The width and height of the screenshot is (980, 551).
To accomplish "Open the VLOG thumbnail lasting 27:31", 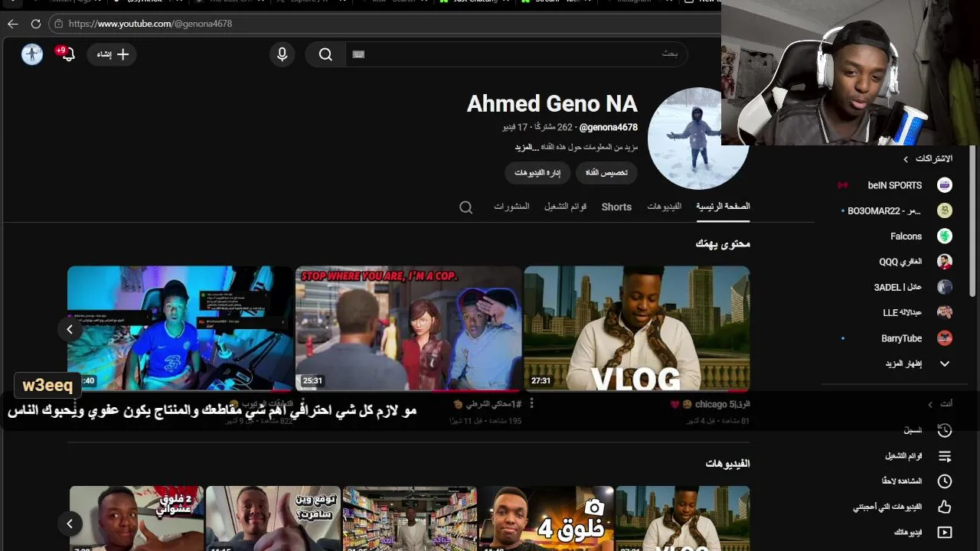I will click(x=637, y=329).
